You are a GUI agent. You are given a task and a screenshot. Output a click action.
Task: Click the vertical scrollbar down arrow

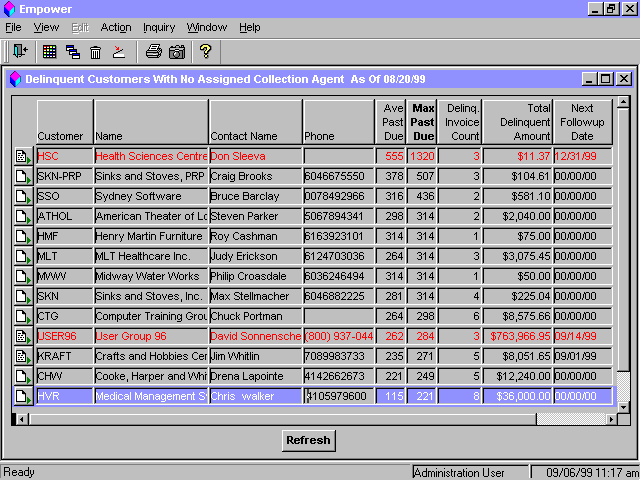click(x=623, y=407)
